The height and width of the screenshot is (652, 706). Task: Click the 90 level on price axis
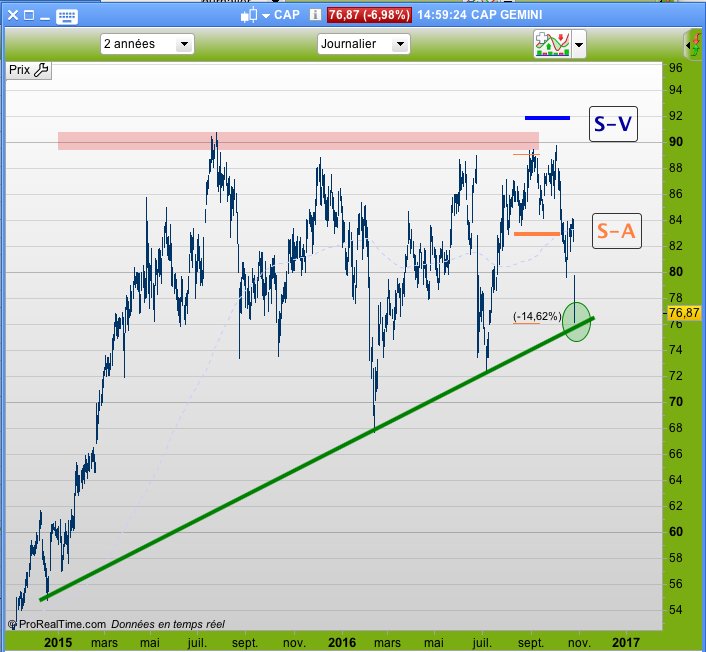(x=676, y=142)
